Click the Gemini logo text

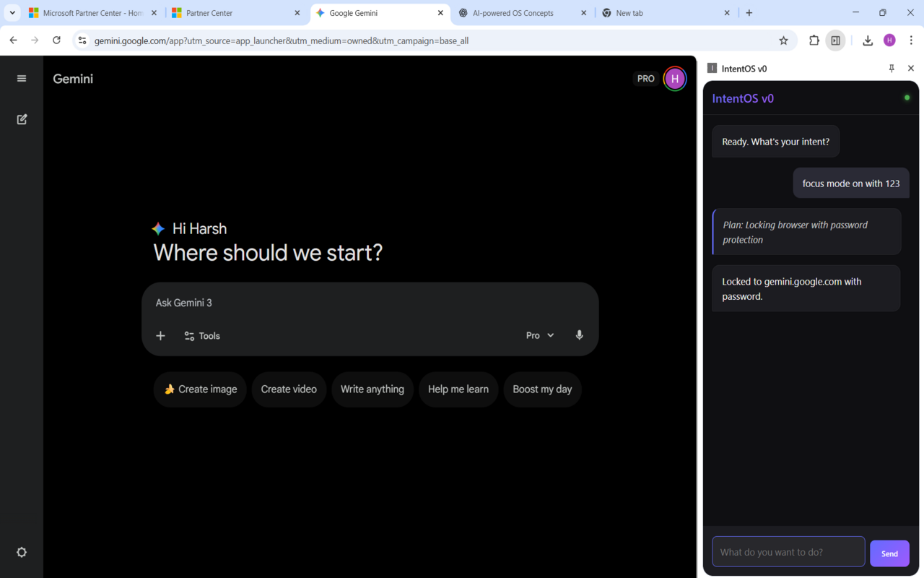click(73, 79)
